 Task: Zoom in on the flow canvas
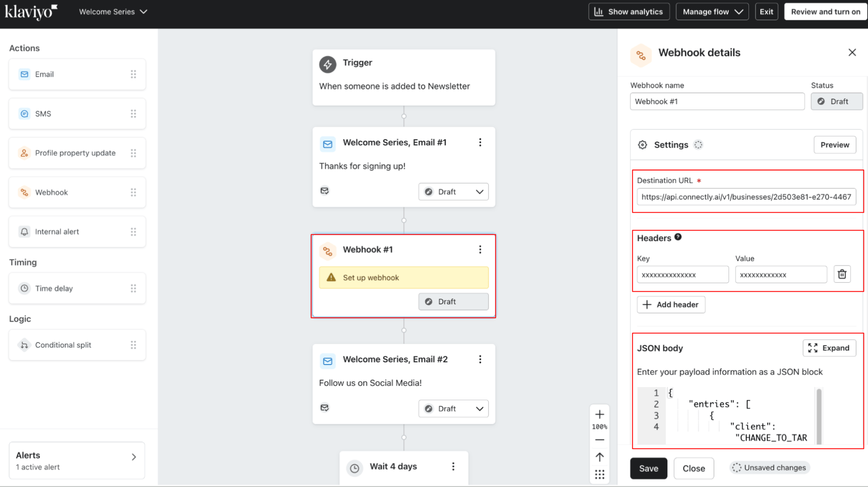(x=600, y=415)
